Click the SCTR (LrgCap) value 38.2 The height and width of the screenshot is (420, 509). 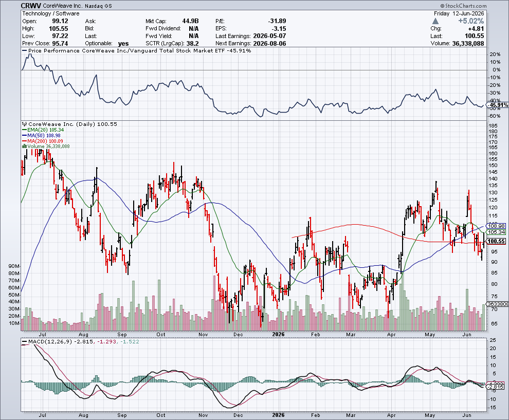(x=192, y=44)
